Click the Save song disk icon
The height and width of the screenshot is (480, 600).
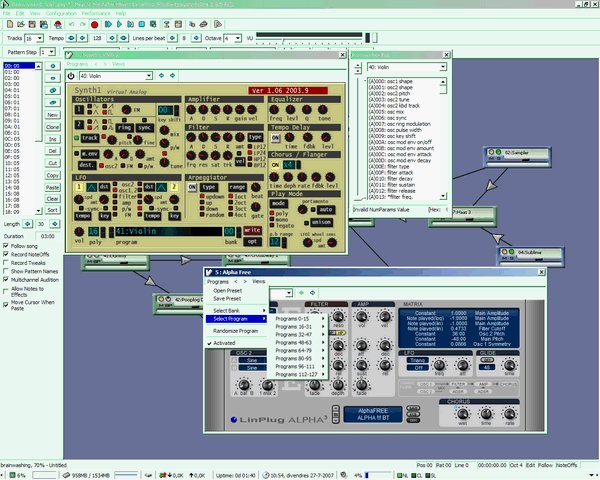32,24
